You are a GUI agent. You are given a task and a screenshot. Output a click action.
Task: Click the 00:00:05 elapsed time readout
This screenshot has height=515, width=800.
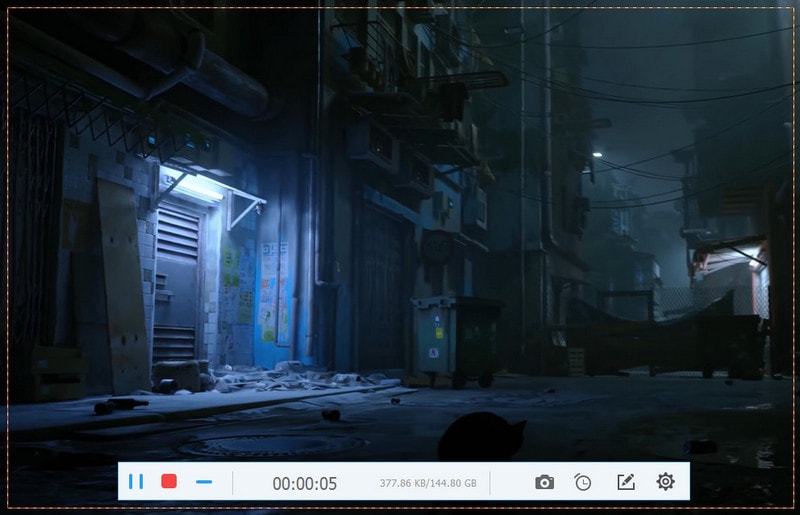305,483
